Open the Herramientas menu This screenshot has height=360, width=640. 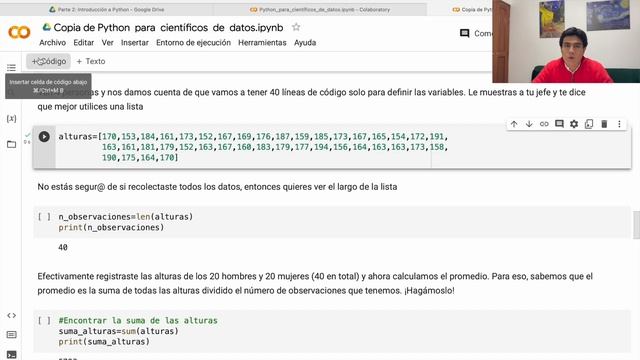coord(262,42)
